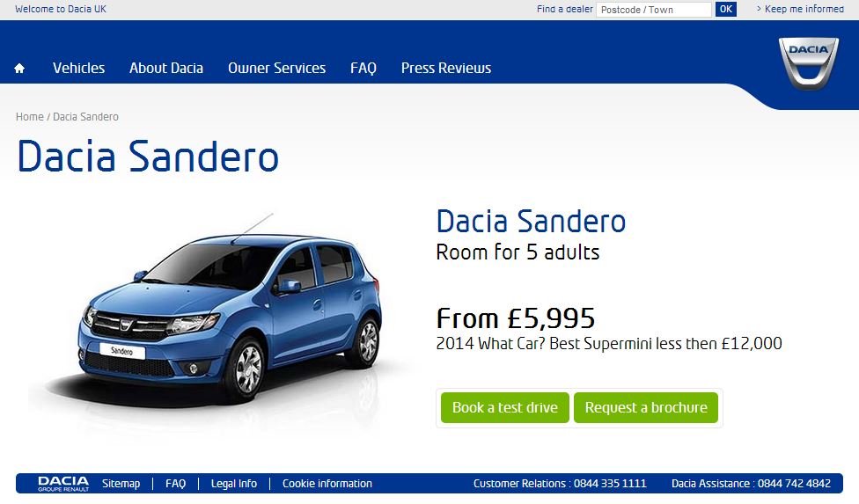Open Cookie information footer link
859x504 pixels.
click(327, 484)
